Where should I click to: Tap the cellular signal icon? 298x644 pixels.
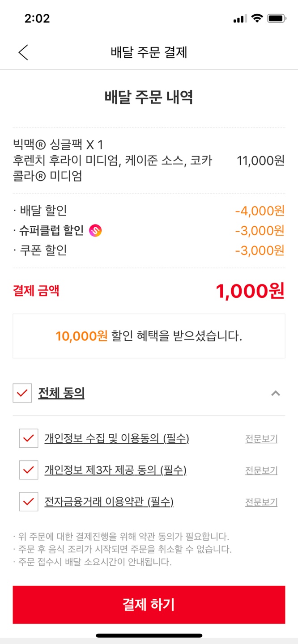tap(240, 19)
